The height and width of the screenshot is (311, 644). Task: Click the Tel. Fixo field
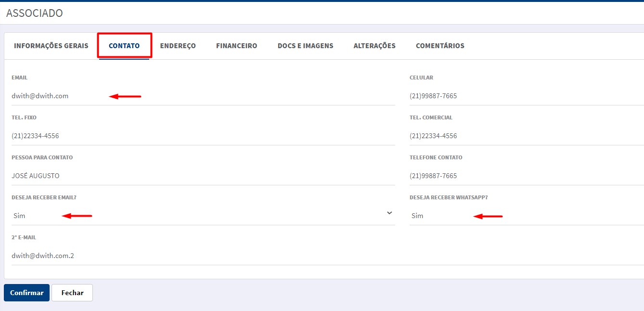[x=203, y=136]
